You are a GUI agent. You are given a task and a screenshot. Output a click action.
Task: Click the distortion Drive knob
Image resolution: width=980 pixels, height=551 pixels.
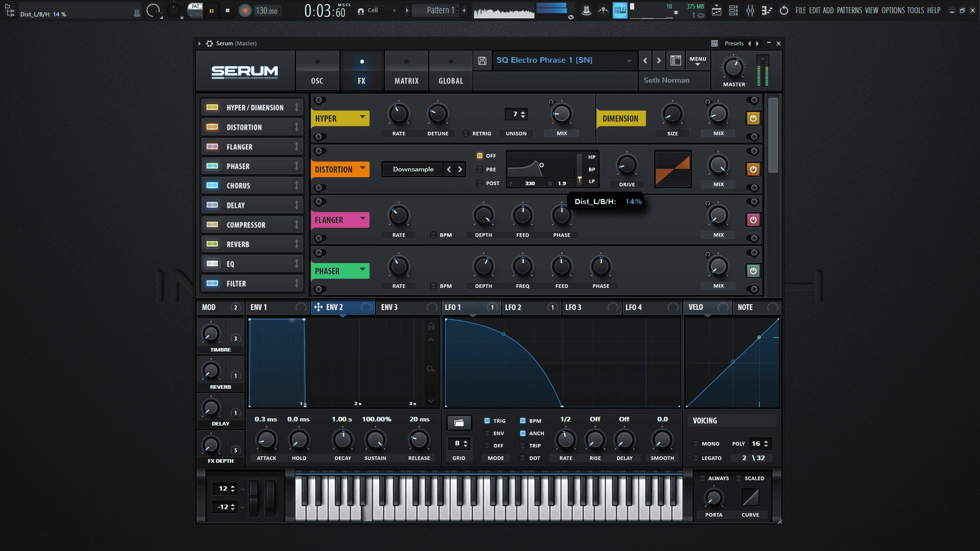(627, 165)
